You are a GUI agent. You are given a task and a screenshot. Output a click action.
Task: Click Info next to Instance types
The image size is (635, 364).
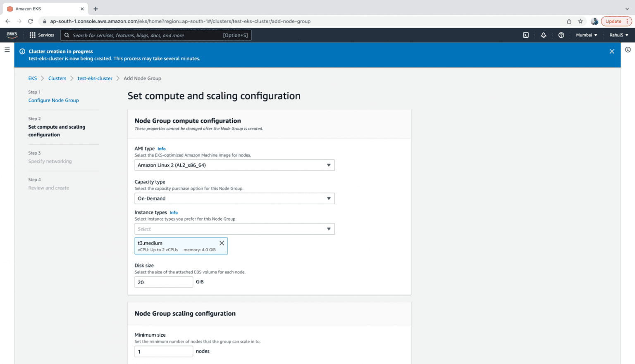(173, 212)
